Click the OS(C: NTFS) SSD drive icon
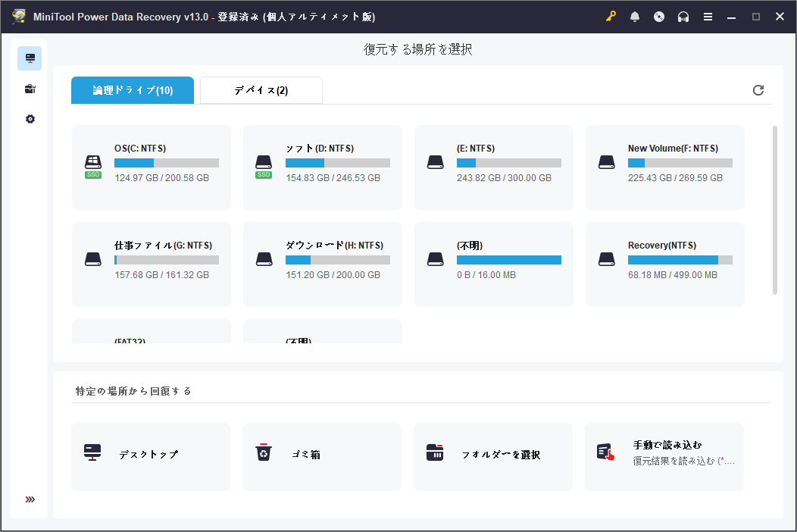This screenshot has width=797, height=532. tap(93, 166)
